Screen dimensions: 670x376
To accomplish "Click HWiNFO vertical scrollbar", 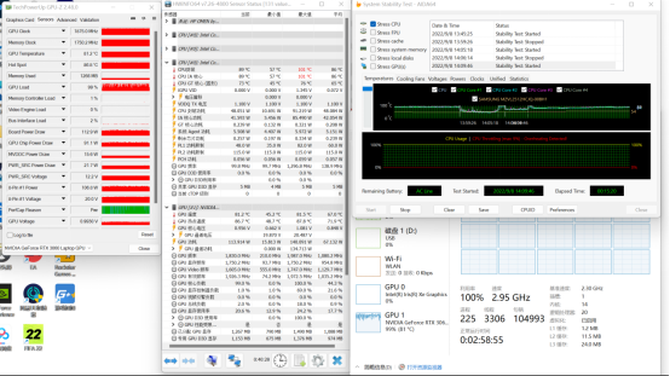I will [347, 147].
